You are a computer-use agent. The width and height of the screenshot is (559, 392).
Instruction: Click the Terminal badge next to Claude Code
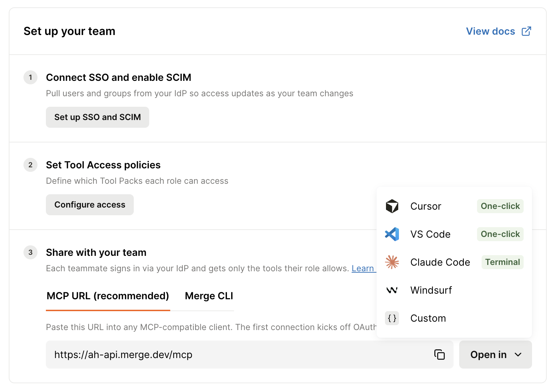pyautogui.click(x=502, y=262)
